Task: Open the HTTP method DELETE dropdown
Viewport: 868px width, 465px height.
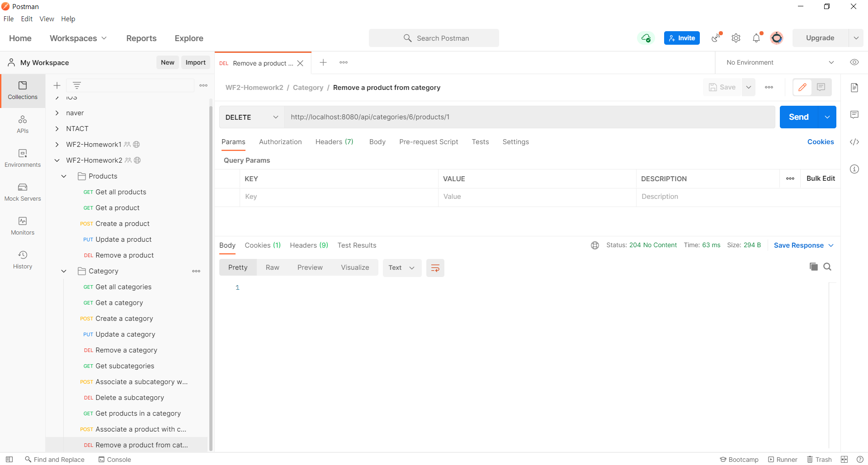Action: [252, 117]
